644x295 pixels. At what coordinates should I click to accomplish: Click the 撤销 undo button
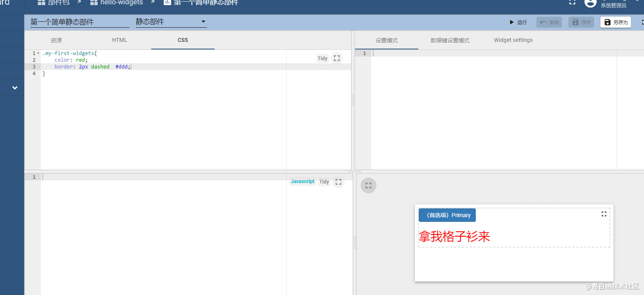(x=549, y=23)
